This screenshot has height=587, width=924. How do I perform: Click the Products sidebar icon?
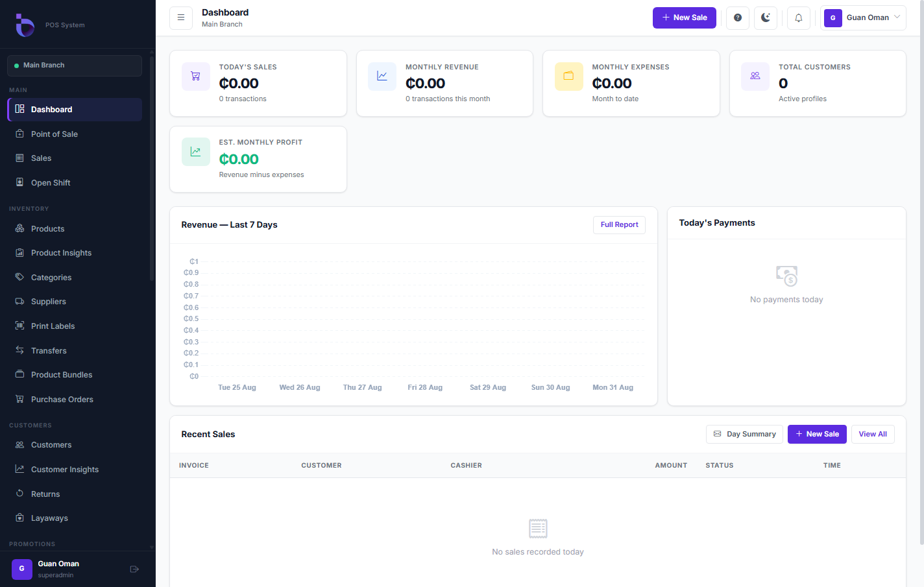(x=19, y=228)
